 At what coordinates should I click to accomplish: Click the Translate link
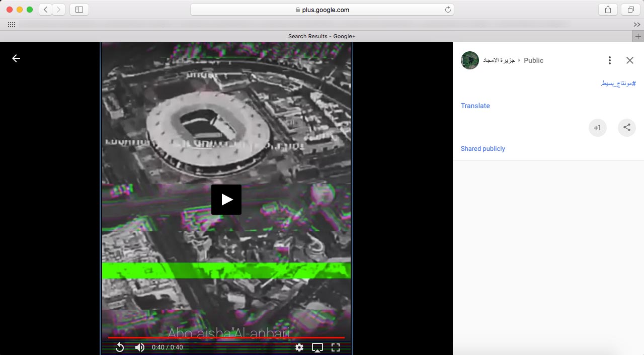[475, 106]
